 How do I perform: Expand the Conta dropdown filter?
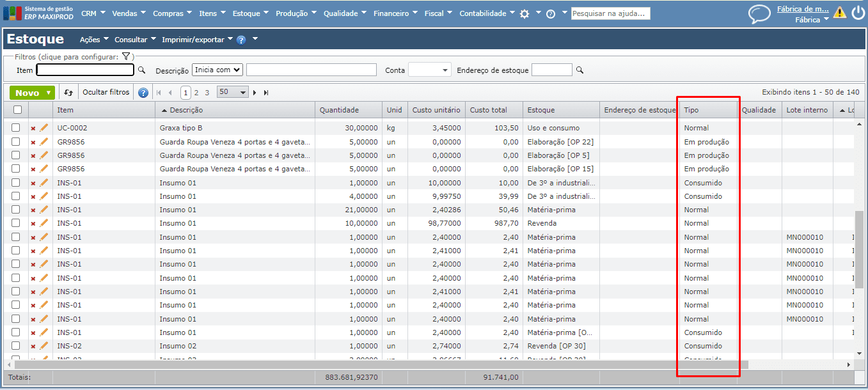(429, 70)
